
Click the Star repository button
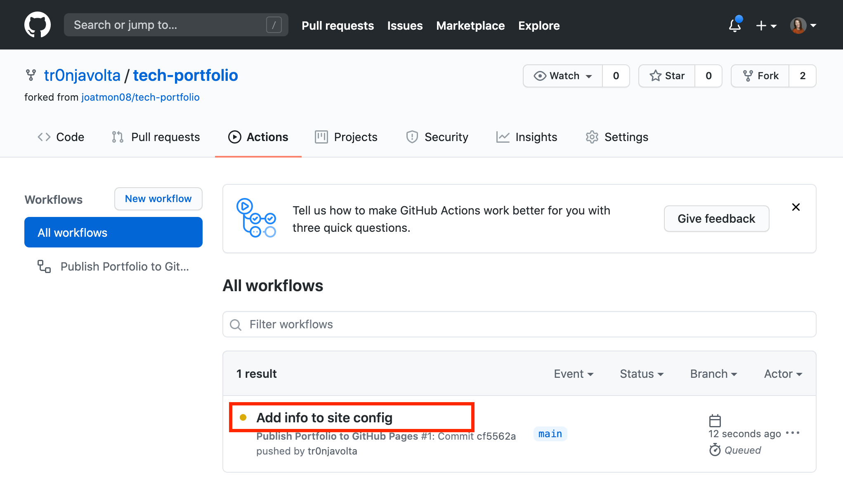[x=667, y=76]
